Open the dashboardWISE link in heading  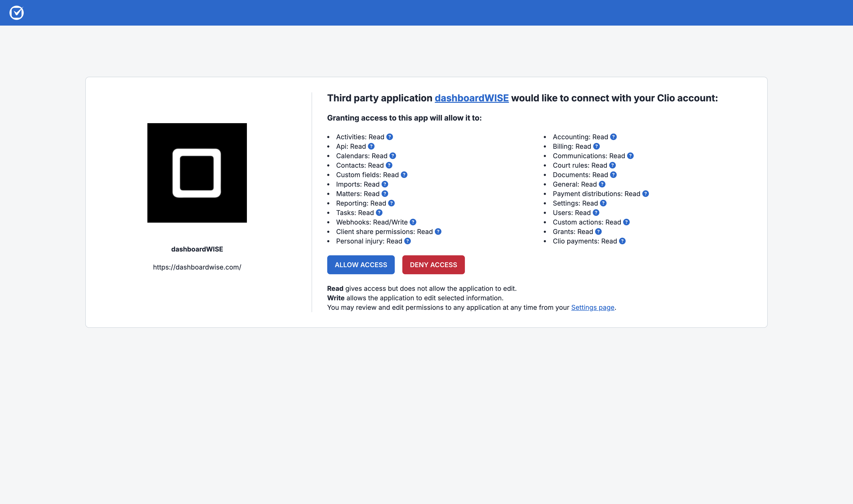[x=472, y=98]
